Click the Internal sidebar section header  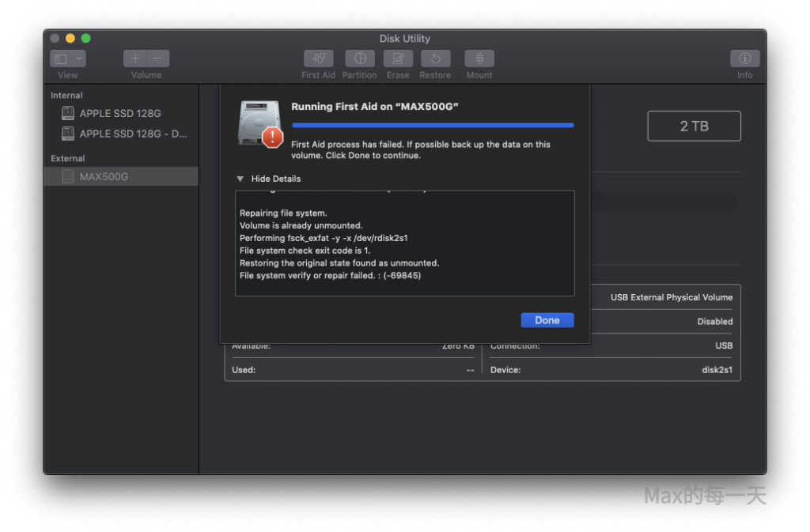pyautogui.click(x=66, y=95)
